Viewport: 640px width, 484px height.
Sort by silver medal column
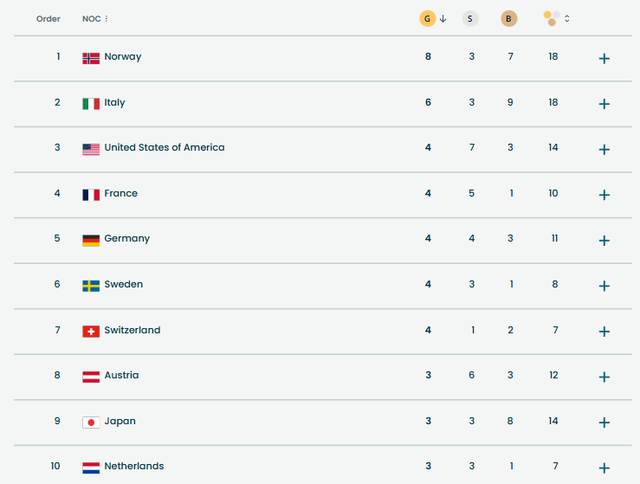[x=470, y=18]
